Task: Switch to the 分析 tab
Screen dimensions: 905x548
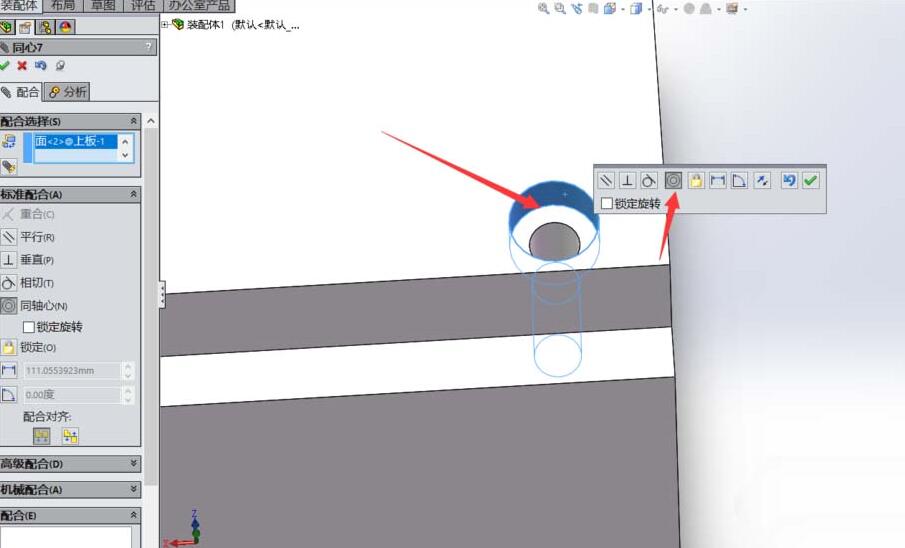Action: pos(68,92)
